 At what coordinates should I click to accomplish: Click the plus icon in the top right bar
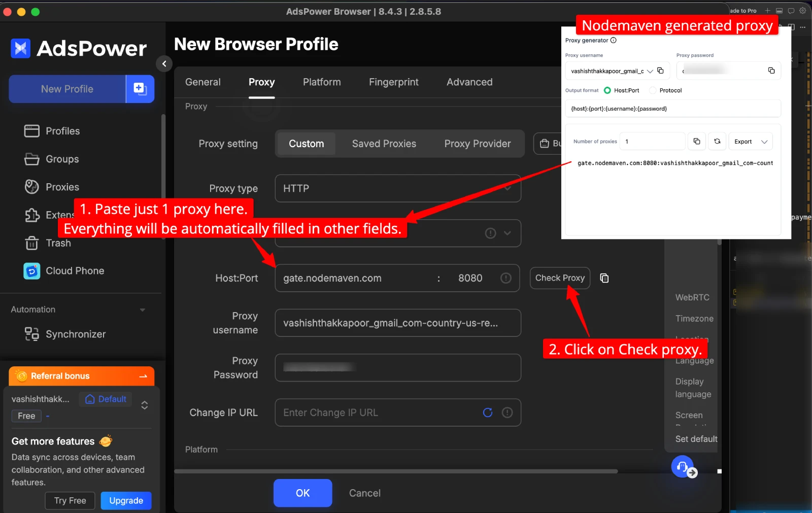click(767, 11)
